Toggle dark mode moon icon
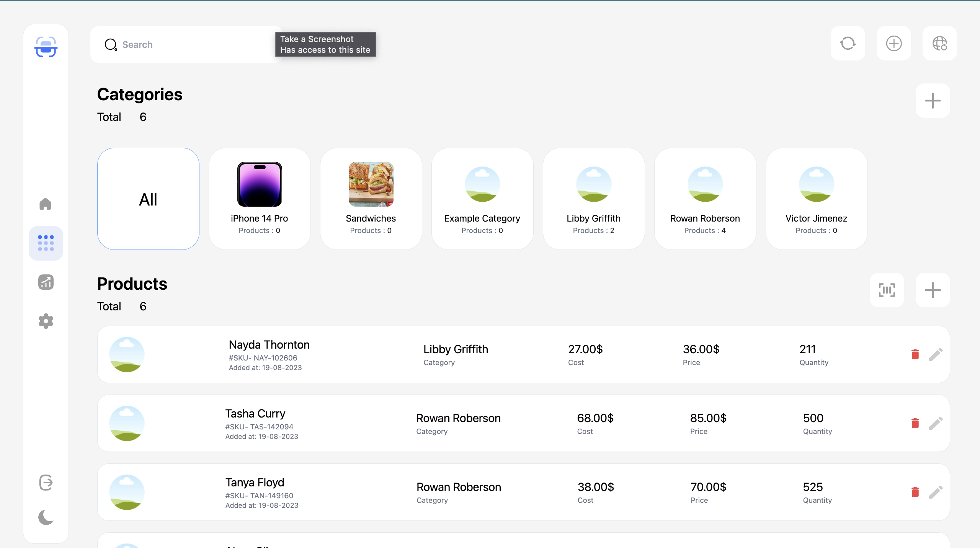This screenshot has height=548, width=980. click(x=46, y=517)
